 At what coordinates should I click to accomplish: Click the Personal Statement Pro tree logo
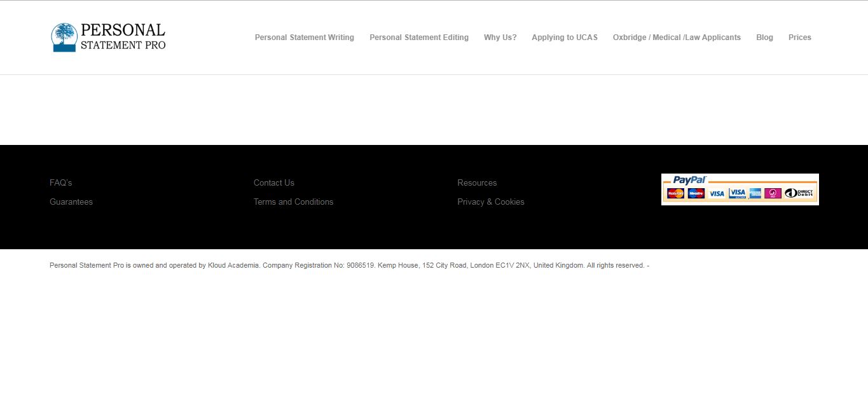(64, 38)
